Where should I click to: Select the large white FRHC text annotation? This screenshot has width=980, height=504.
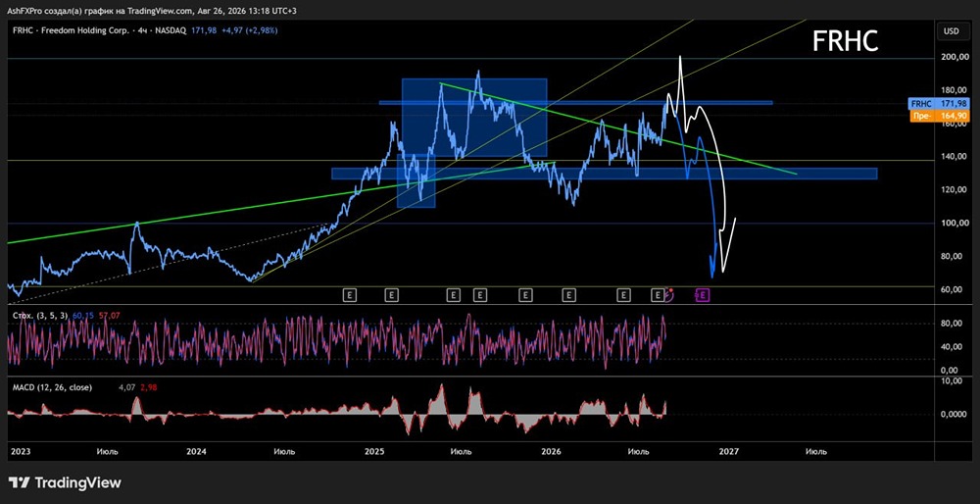point(845,41)
